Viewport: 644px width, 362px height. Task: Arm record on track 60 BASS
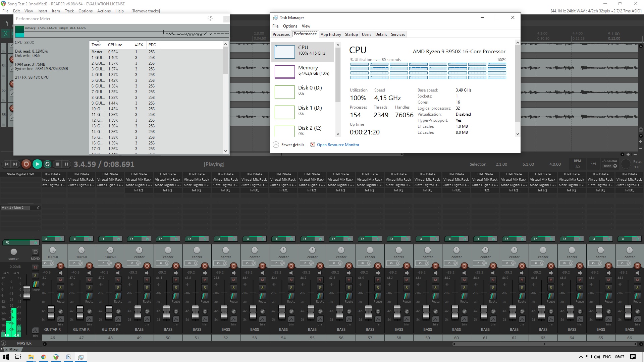(464, 266)
